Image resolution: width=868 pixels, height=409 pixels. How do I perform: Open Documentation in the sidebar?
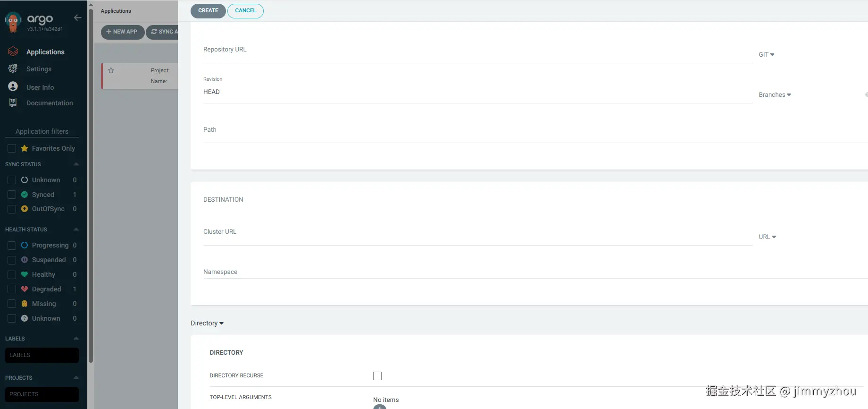50,103
